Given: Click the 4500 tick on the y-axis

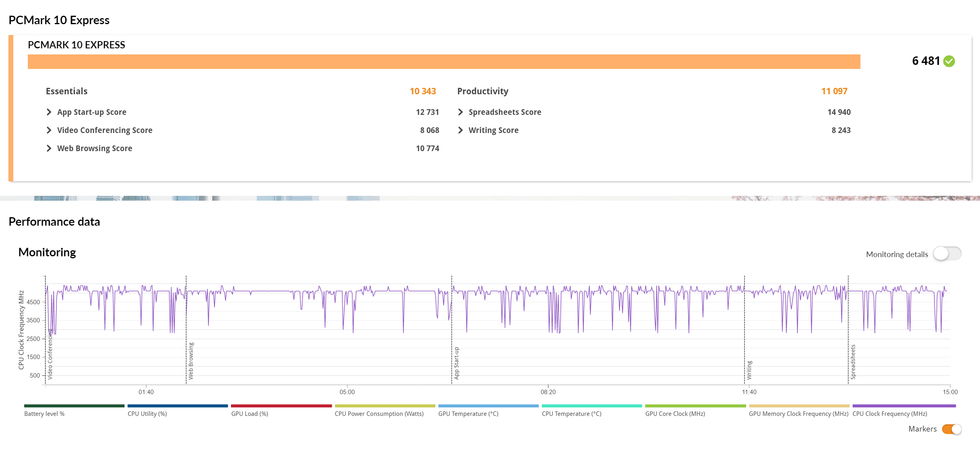Looking at the screenshot, I should point(33,302).
